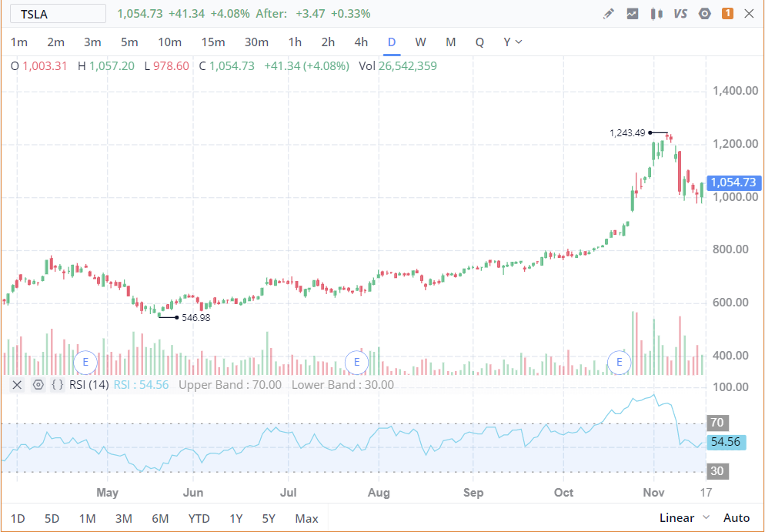
Task: Toggle Auto scale
Action: 737,518
